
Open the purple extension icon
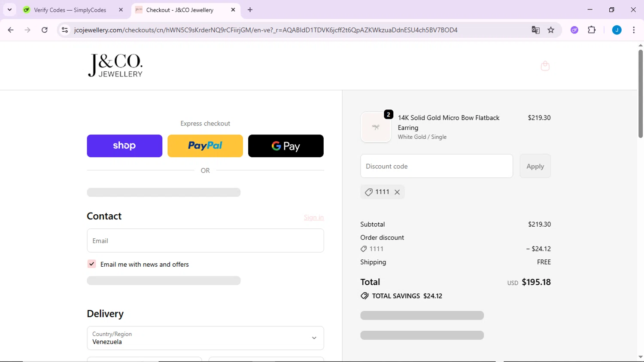(574, 30)
